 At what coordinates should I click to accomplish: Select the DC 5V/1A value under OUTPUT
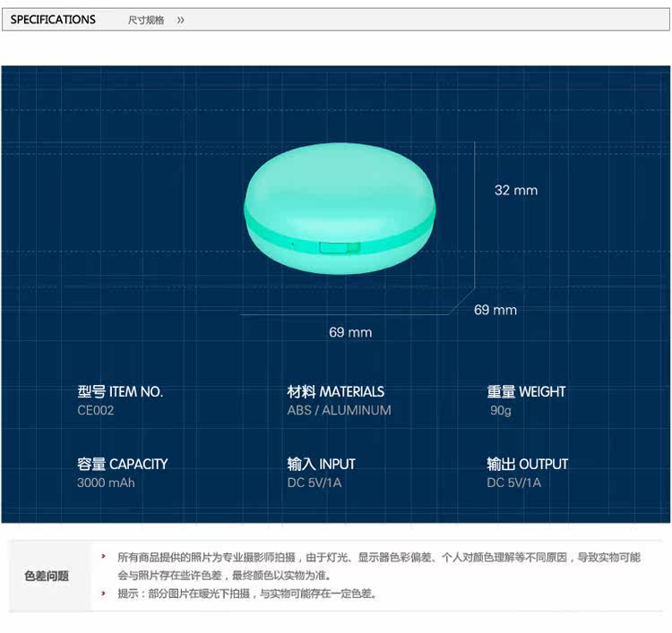514,483
